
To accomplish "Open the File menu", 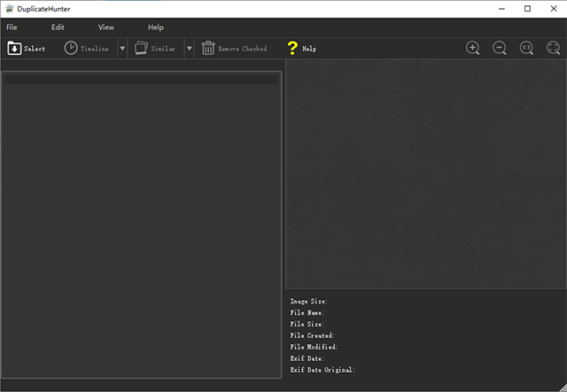I will click(x=12, y=27).
